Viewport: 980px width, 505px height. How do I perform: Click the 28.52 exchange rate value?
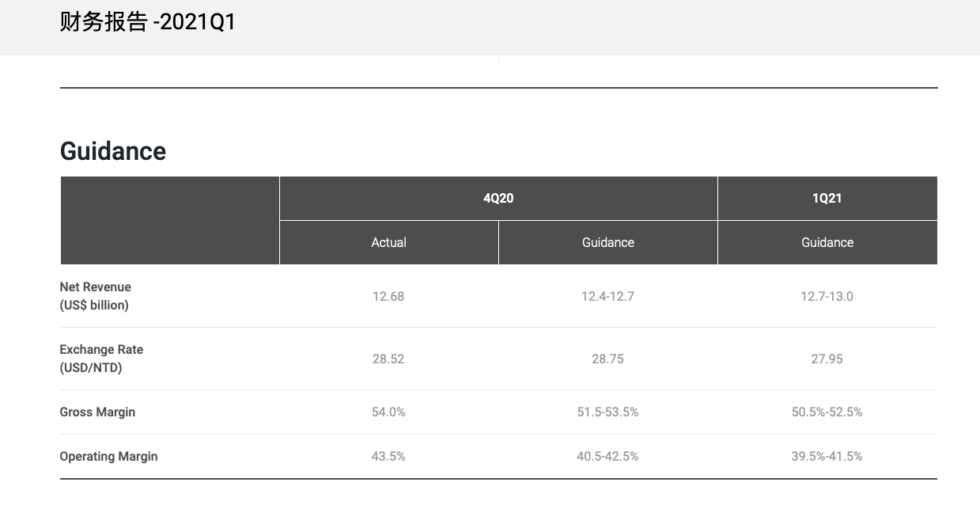tap(388, 359)
